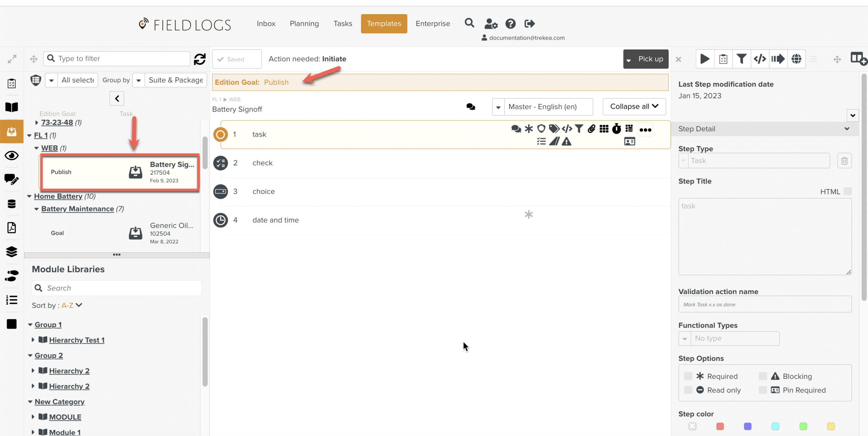
Task: Click the paperclip attachment icon on task step
Action: coord(591,129)
